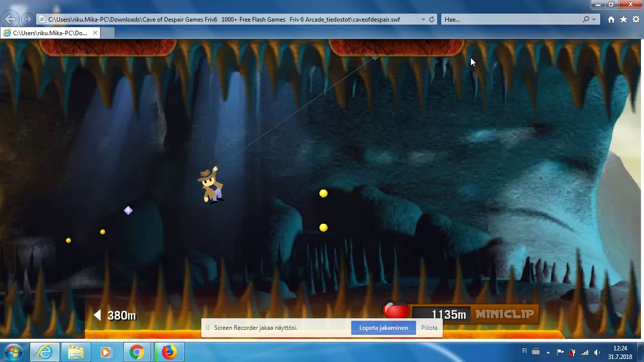
Task: Click the 12:24 clock and date
Action: pyautogui.click(x=621, y=352)
